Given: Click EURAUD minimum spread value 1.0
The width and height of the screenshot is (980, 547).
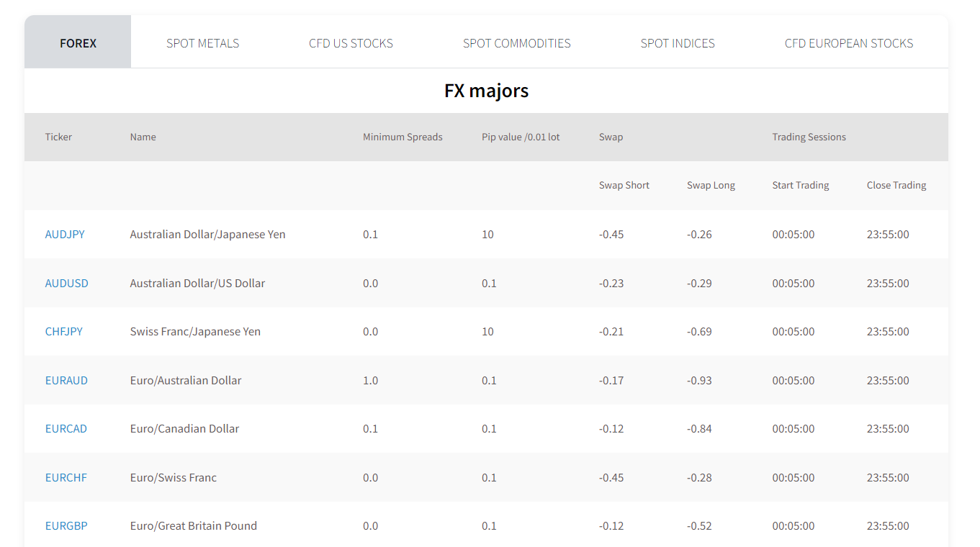Looking at the screenshot, I should coord(370,381).
